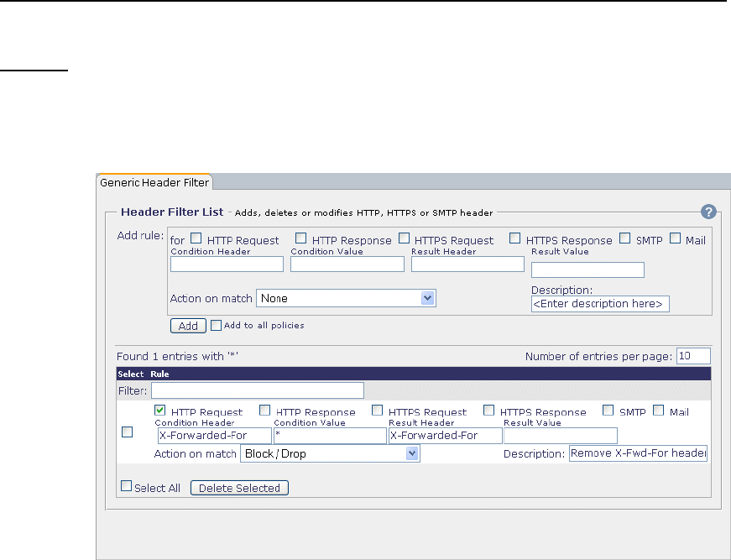This screenshot has height=560, width=731.
Task: Check Mail on the X-Forwarded-For rule
Action: 658,411
